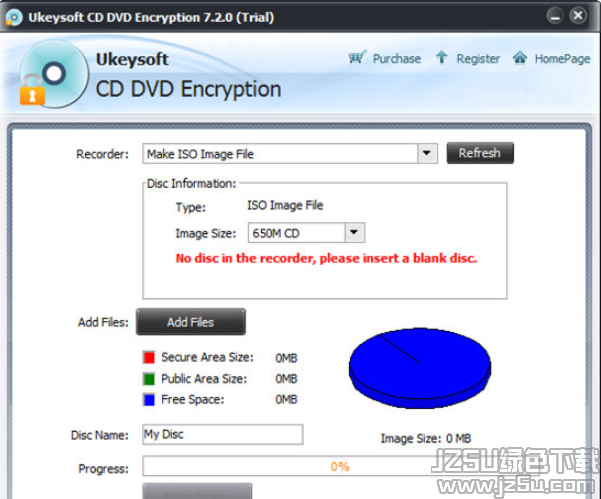Click the Disc Name input field
Viewport: 601px width, 499px height.
coord(223,434)
